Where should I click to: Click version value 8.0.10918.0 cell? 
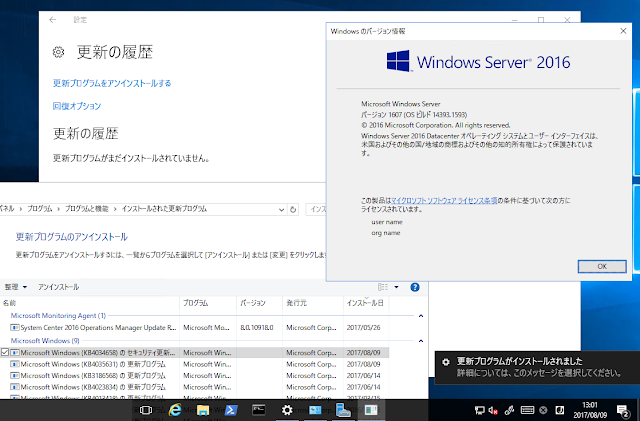tap(257, 327)
